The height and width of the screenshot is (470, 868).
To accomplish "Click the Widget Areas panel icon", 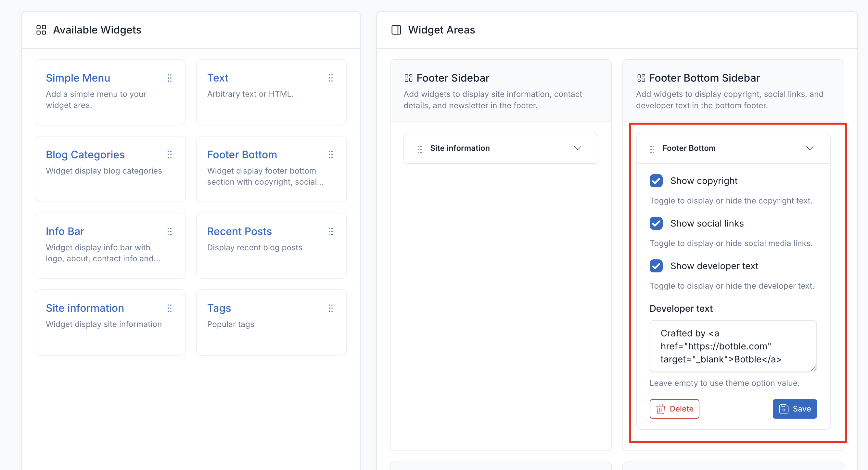I will point(396,30).
